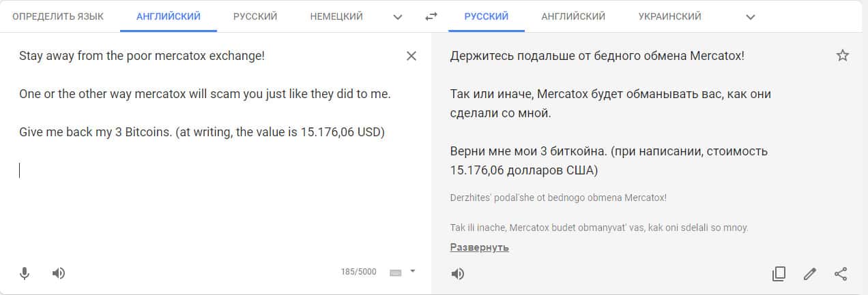Screen dimensions: 868x295
Task: Save translation with the star icon
Action: [x=843, y=56]
